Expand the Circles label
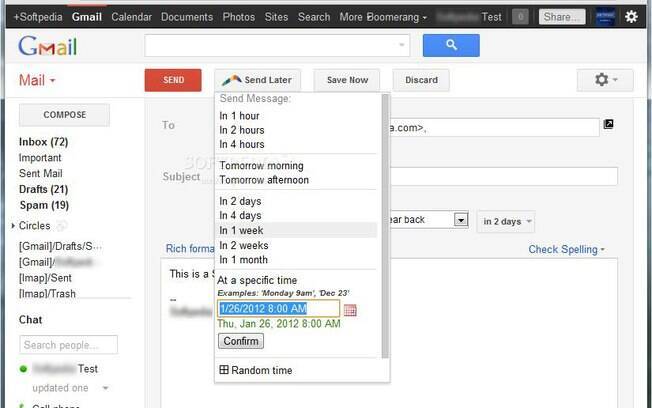 click(x=13, y=225)
